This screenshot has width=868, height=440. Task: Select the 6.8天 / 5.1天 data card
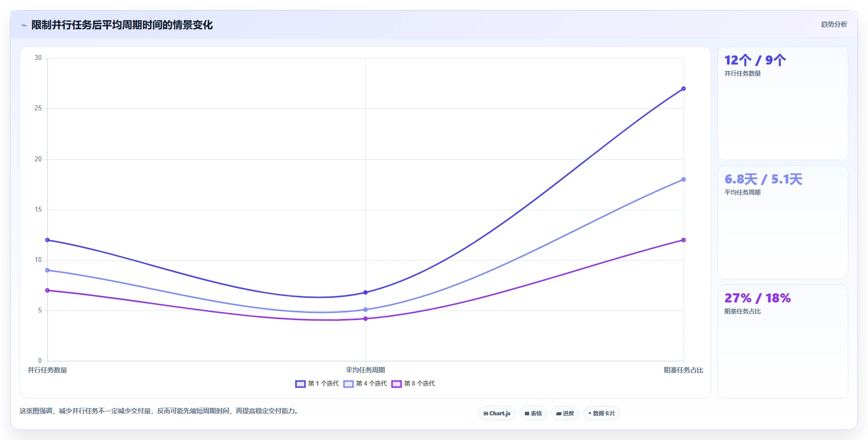pos(782,222)
